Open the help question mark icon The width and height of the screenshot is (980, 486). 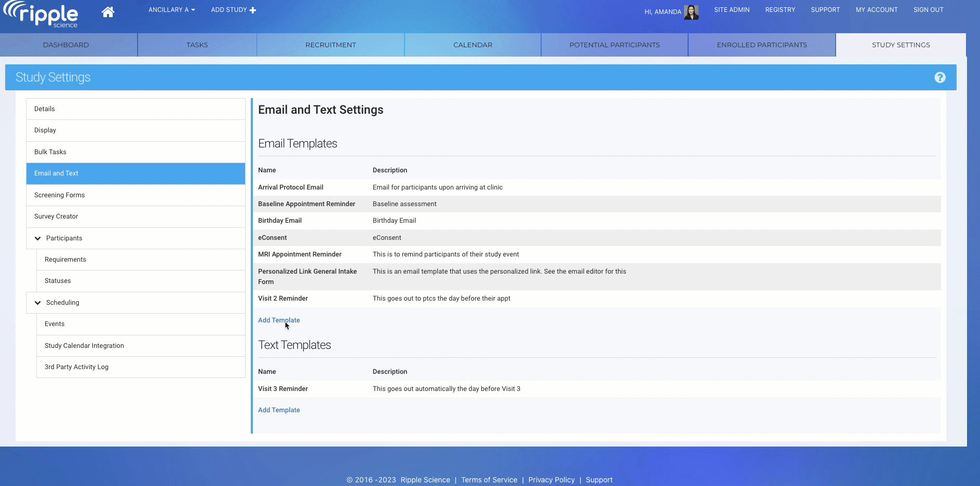939,77
